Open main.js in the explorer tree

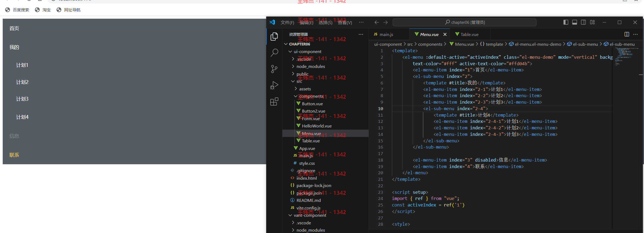(325, 156)
